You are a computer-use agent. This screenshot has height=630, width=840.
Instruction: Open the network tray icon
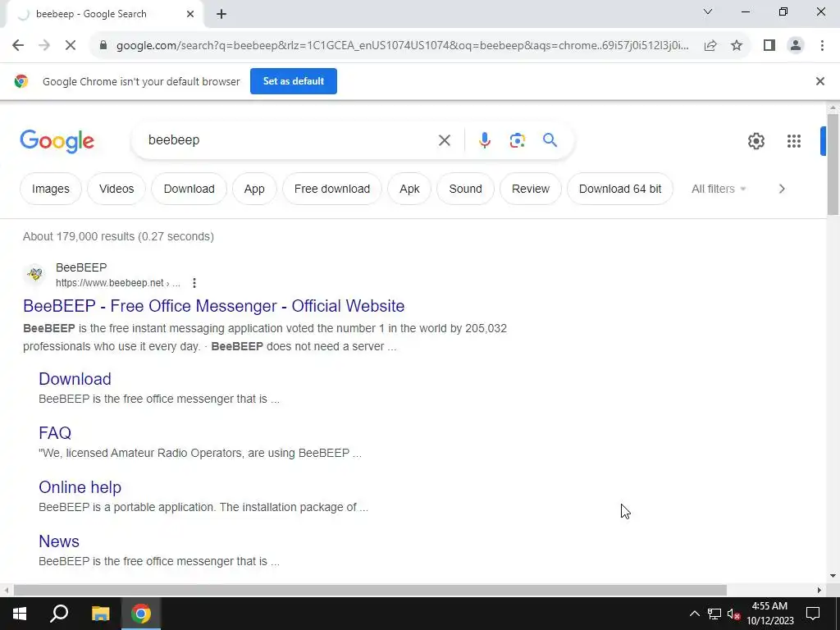tap(714, 614)
